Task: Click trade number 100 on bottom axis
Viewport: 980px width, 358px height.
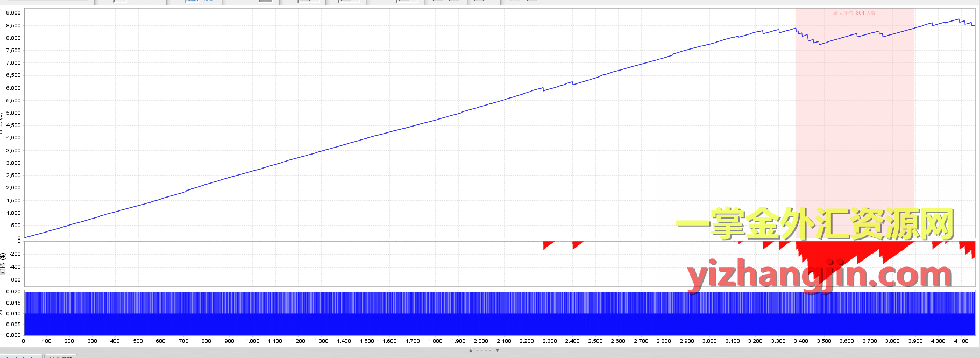Action: 47,341
